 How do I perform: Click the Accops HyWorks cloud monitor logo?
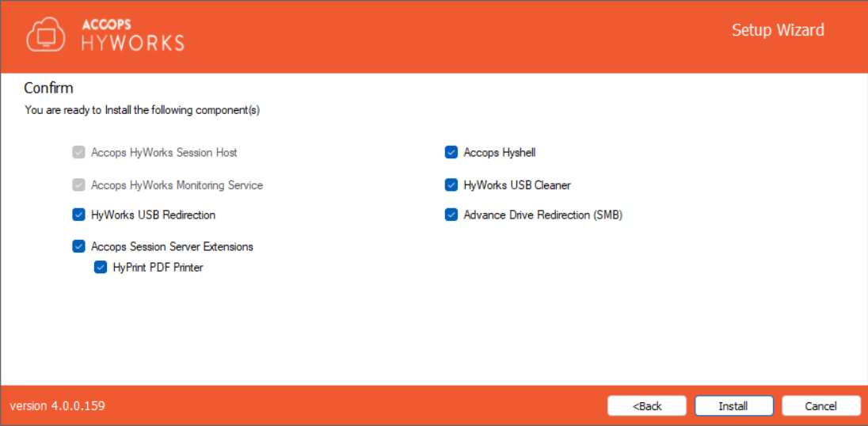click(x=46, y=35)
